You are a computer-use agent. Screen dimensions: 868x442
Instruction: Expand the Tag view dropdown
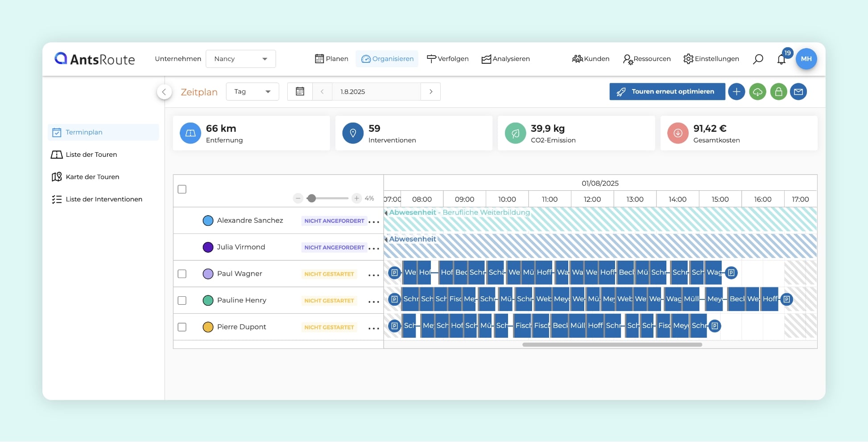(252, 92)
